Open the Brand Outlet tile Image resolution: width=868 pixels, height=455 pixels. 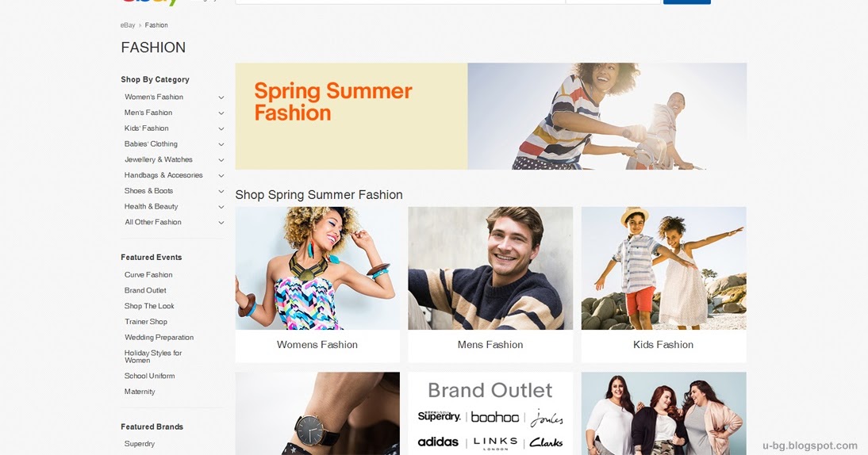490,414
